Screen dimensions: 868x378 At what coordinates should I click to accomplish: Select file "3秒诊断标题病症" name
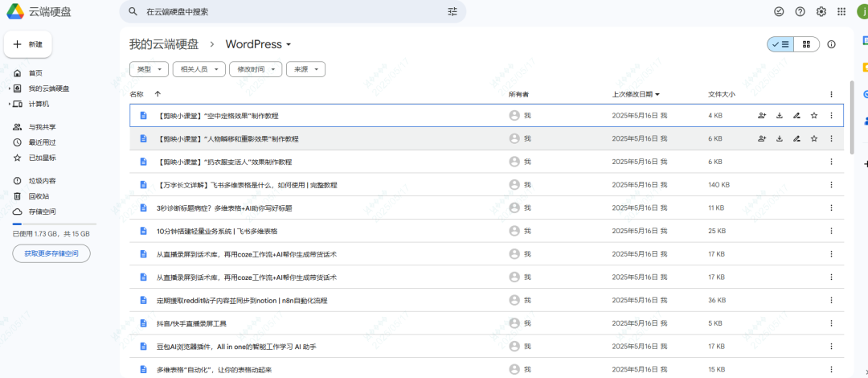point(224,207)
